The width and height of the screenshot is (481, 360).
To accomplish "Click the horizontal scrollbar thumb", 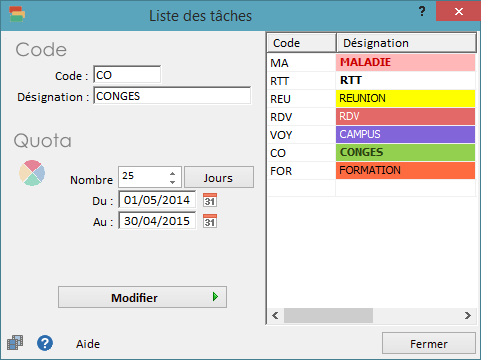I will tap(328, 315).
